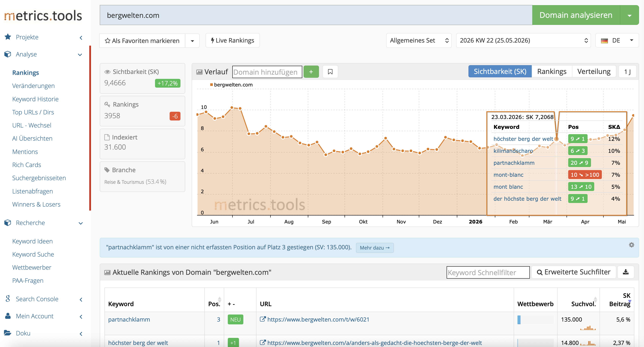Click the Projekte star icon
The image size is (644, 347).
pyautogui.click(x=8, y=37)
